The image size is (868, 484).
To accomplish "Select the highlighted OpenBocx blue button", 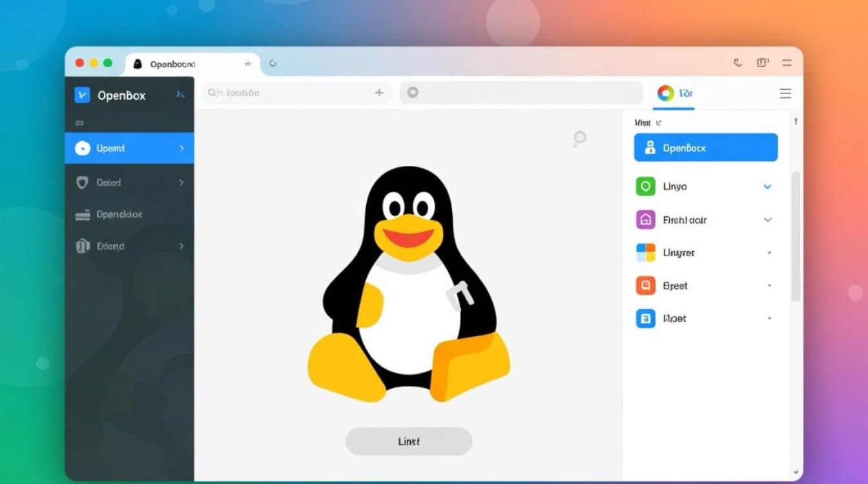I will (x=705, y=147).
